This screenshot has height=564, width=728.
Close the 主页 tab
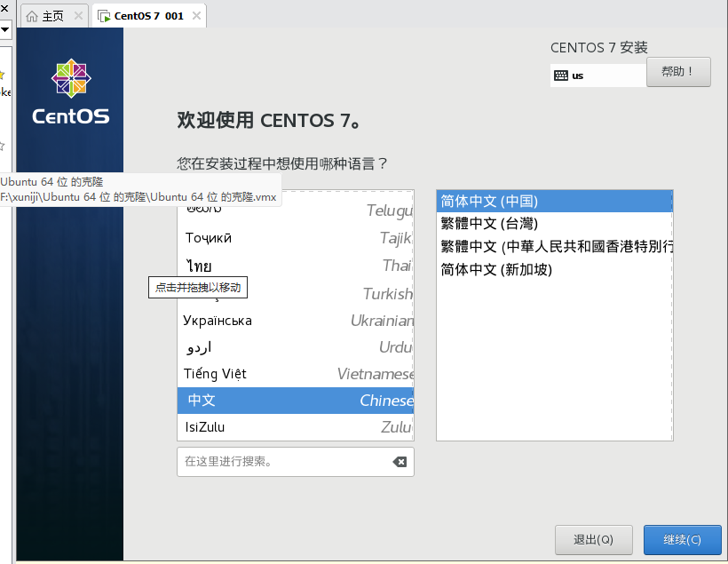(78, 16)
